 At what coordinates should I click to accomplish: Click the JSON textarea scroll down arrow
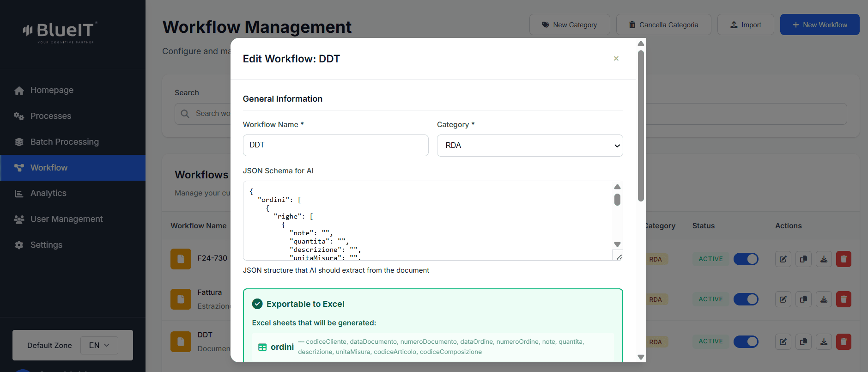coord(617,244)
